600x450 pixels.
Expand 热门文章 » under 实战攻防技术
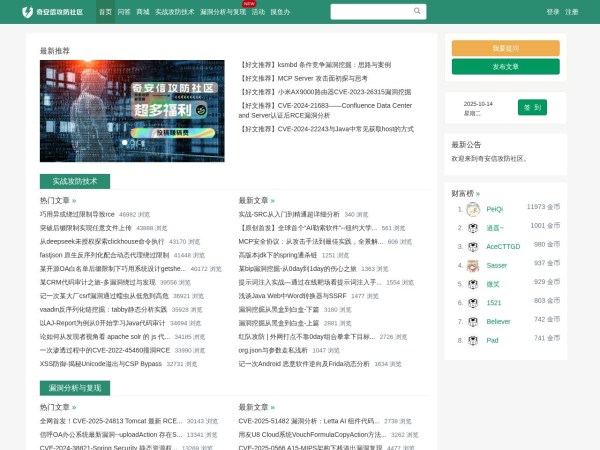click(58, 201)
